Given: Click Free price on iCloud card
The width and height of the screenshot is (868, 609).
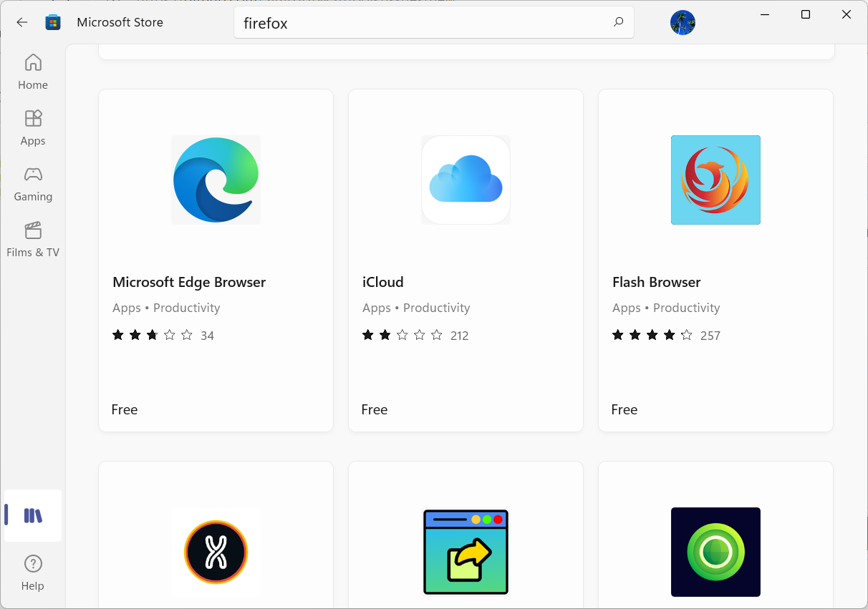Looking at the screenshot, I should pyautogui.click(x=375, y=409).
